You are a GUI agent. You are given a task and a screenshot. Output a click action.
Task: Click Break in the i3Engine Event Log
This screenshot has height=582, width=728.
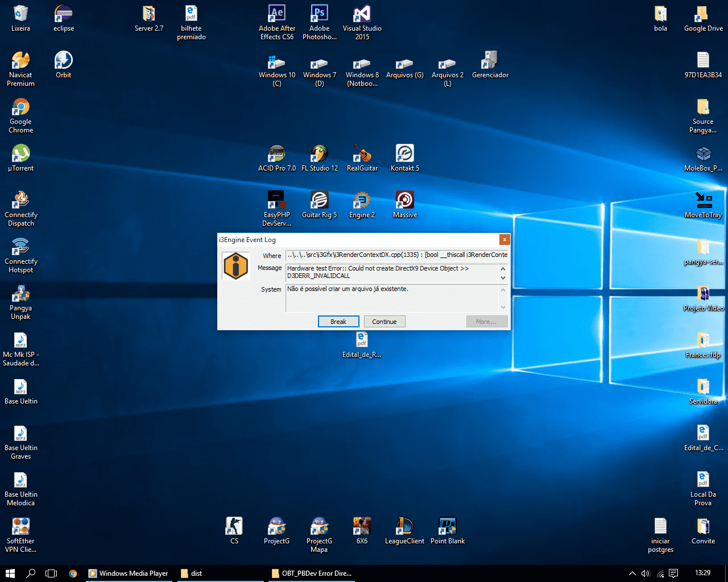[x=338, y=322]
